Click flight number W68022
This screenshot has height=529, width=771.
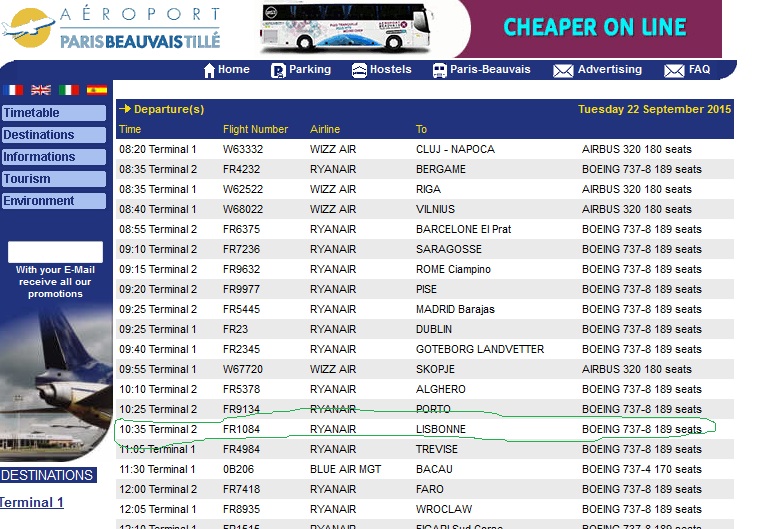(243, 209)
